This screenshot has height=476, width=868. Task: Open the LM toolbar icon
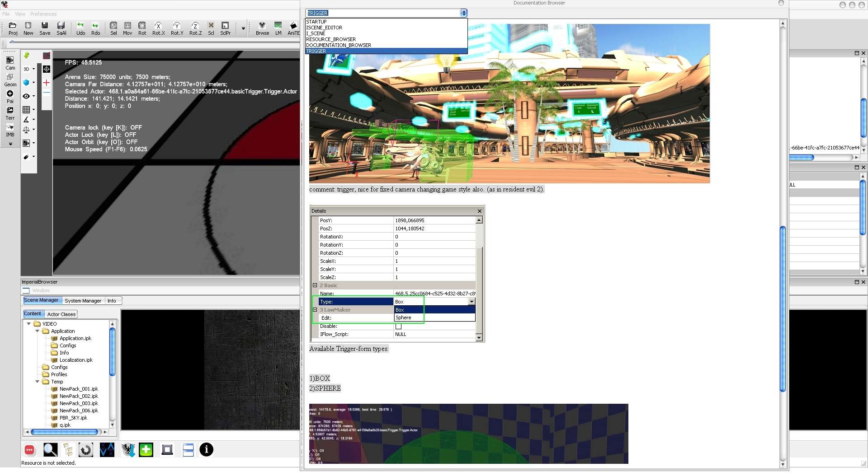(x=278, y=28)
